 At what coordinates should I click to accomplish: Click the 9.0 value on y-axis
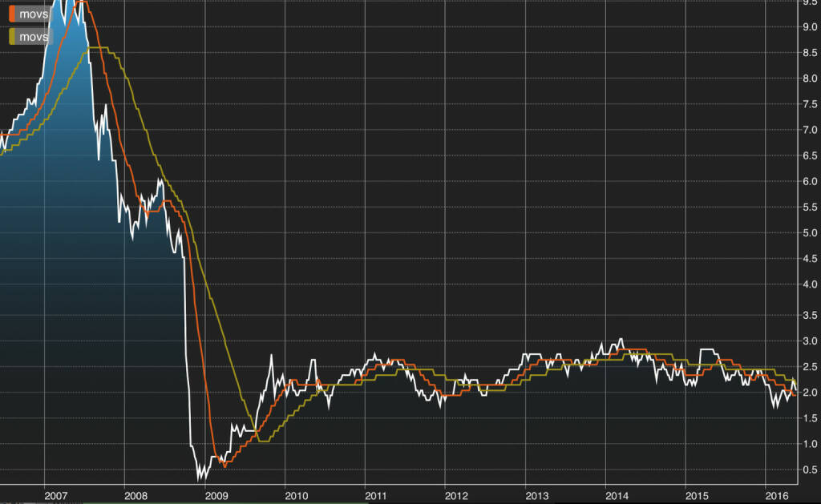(808, 26)
